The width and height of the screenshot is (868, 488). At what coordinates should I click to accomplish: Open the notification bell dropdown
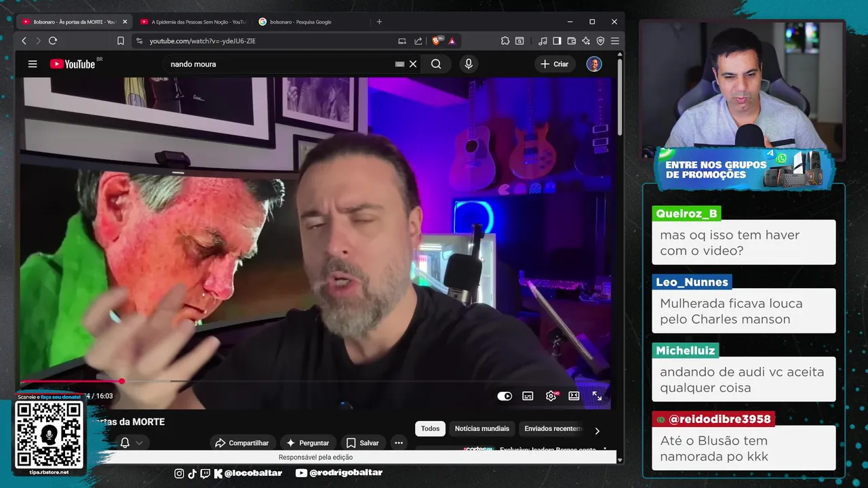click(132, 443)
